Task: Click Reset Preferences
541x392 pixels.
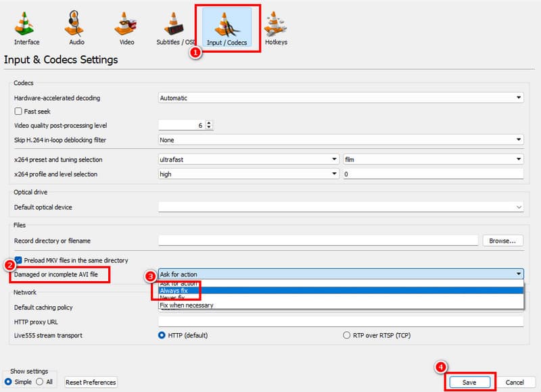Action: tap(90, 382)
